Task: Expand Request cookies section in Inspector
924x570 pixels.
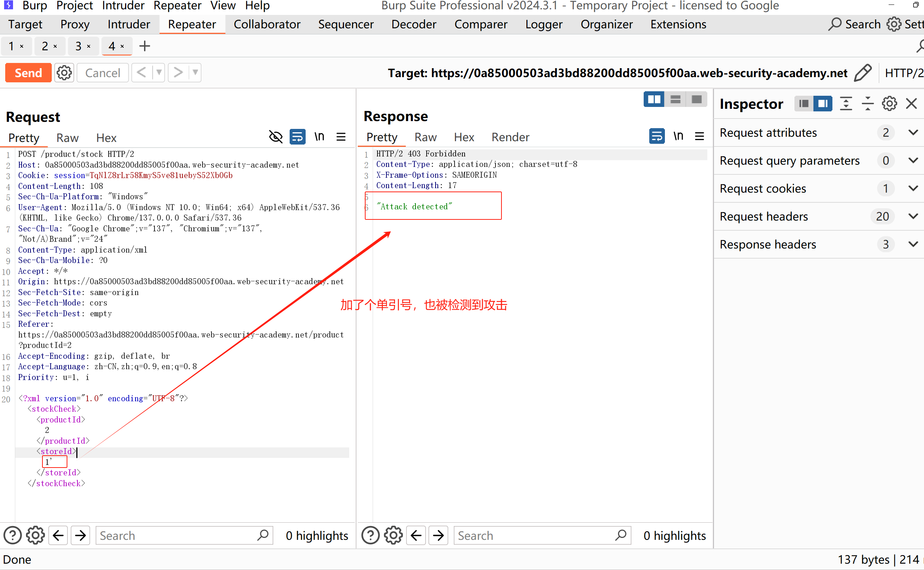Action: click(913, 189)
